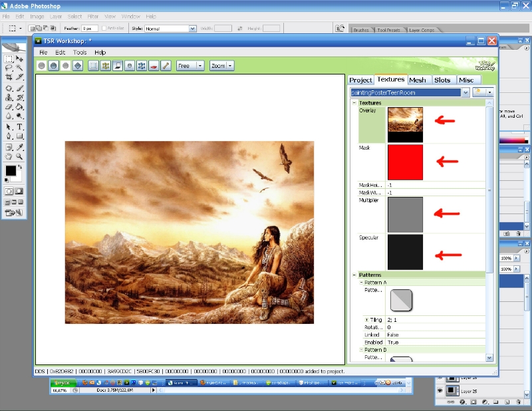The height and width of the screenshot is (411, 532).
Task: Click the wireframe grid icon in TSR toolbar
Action: (93, 66)
